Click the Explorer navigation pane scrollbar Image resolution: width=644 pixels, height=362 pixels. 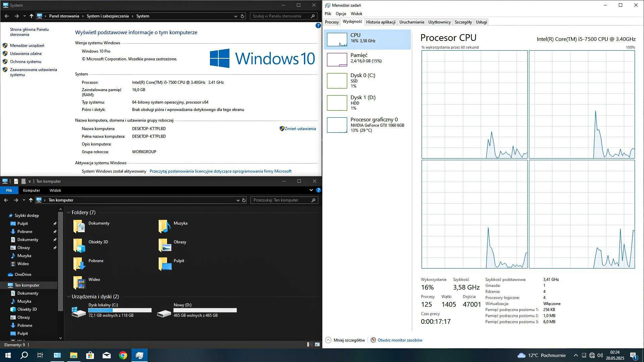click(x=60, y=261)
